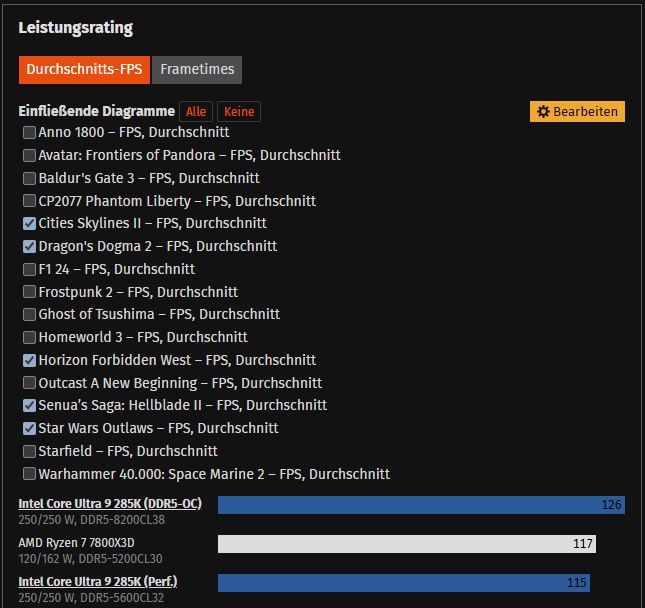The height and width of the screenshot is (608, 645).
Task: Select the Durchschnitts-FPS tab
Action: [x=84, y=70]
